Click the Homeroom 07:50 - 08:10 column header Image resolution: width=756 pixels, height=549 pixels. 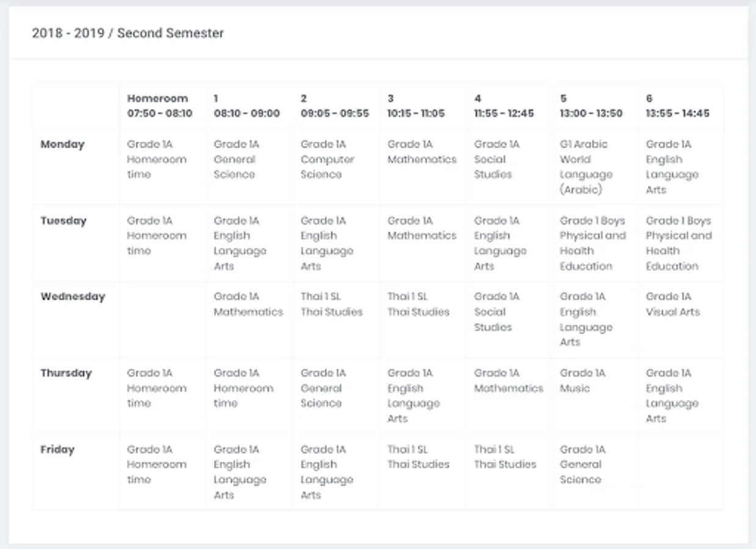coord(159,106)
